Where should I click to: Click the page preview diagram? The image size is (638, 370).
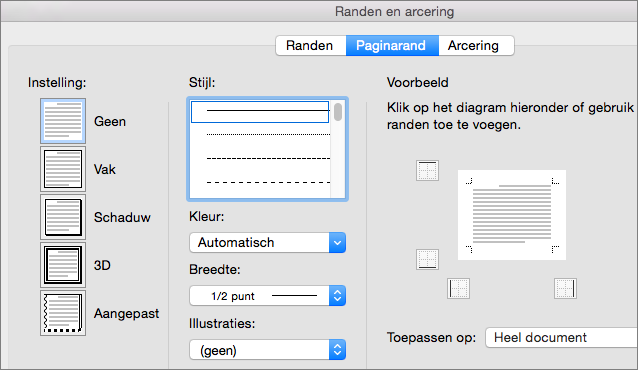[x=512, y=215]
